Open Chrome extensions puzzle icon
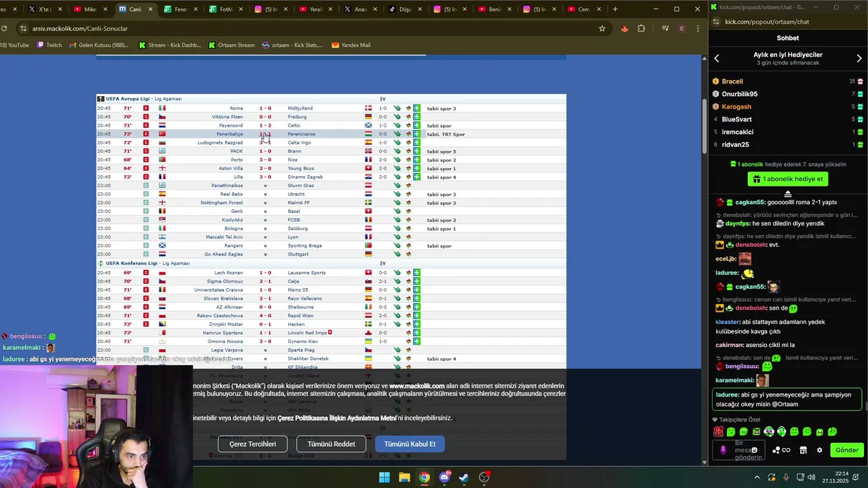868x488 pixels. [641, 28]
